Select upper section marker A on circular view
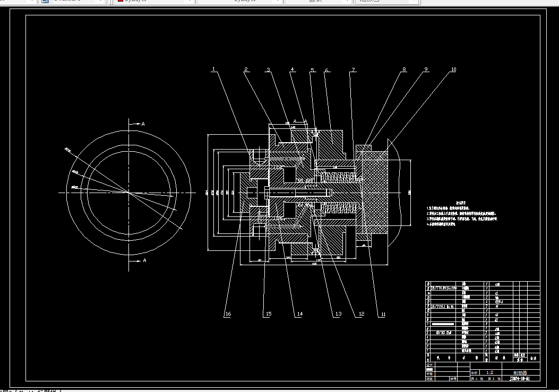Image resolution: width=559 pixels, height=392 pixels. point(143,124)
